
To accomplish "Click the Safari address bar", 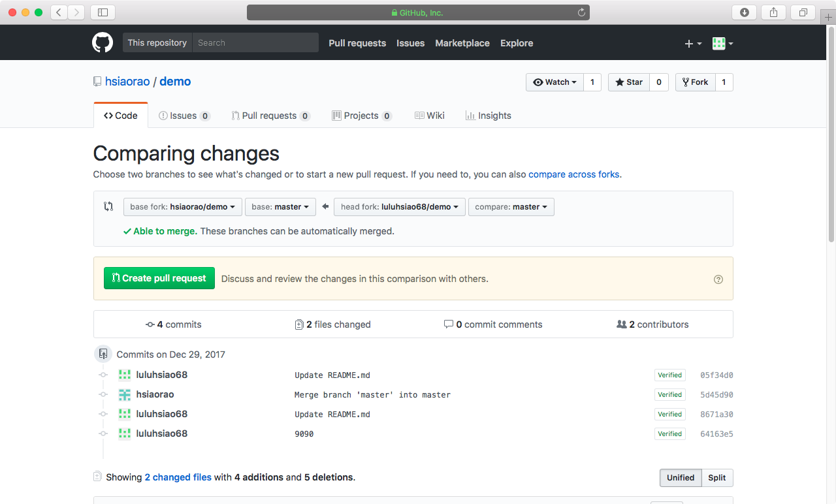I will [x=418, y=12].
